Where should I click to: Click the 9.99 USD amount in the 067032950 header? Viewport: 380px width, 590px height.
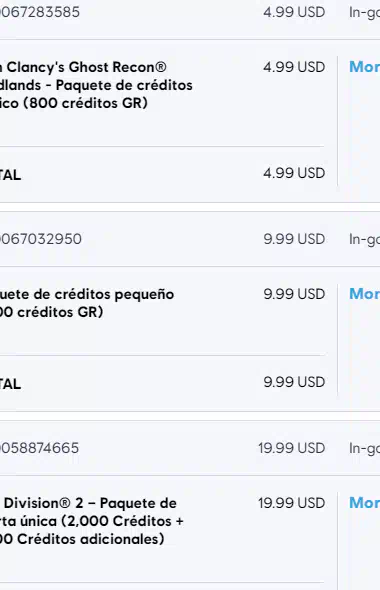pos(294,239)
